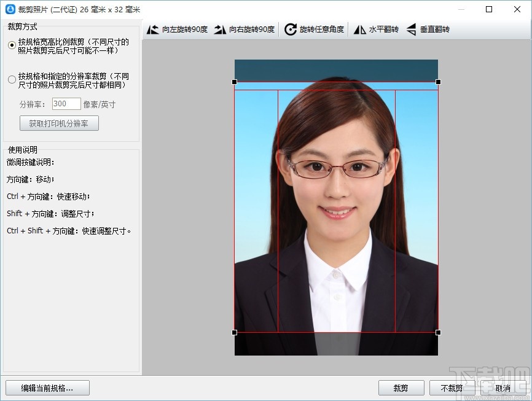This screenshot has width=532, height=401.
Task: Click the resolution input field showing 300
Action: (66, 104)
